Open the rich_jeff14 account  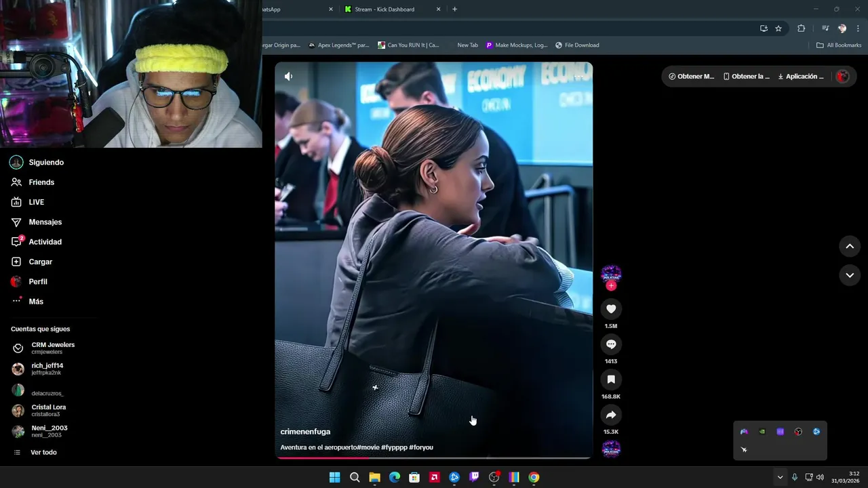point(38,369)
